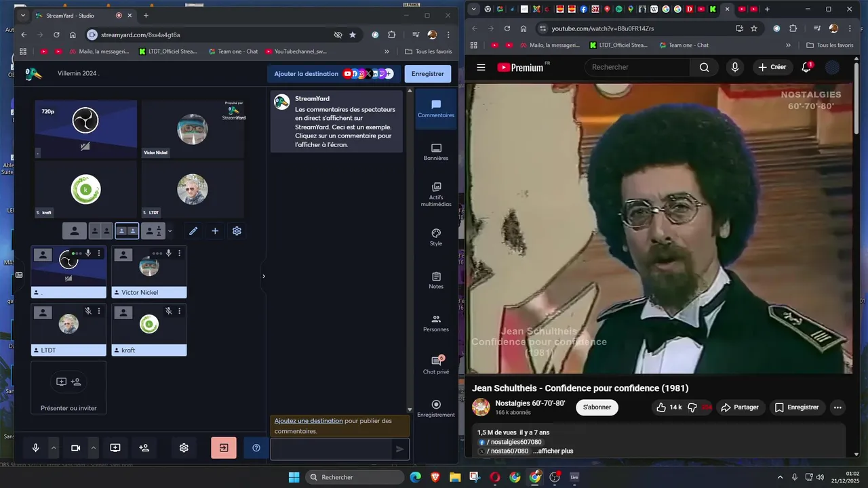Click the pink leave studio button
868x488 pixels.
point(224,448)
